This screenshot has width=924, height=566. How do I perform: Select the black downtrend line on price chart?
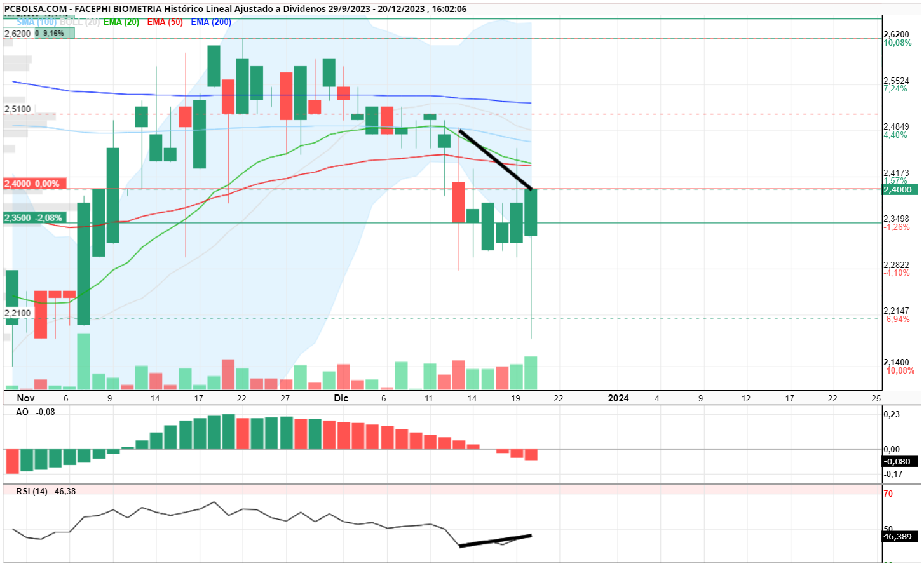pyautogui.click(x=496, y=159)
